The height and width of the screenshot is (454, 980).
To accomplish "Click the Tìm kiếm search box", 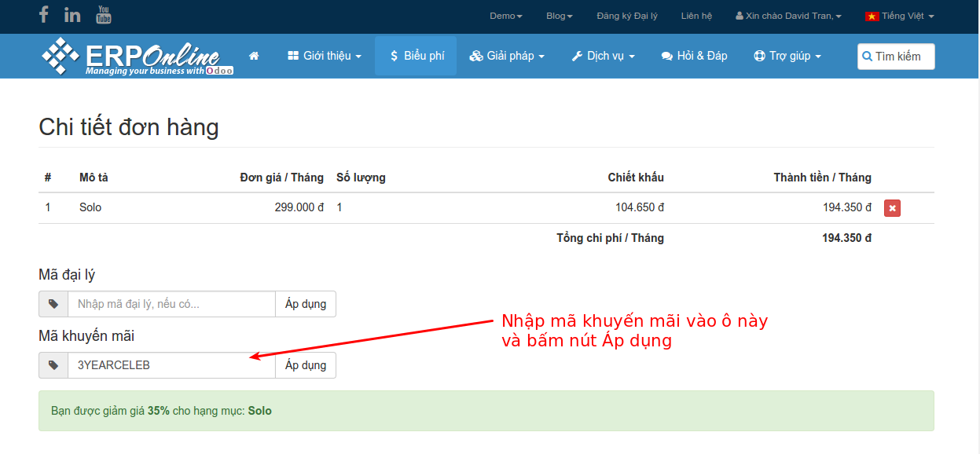I will [896, 57].
